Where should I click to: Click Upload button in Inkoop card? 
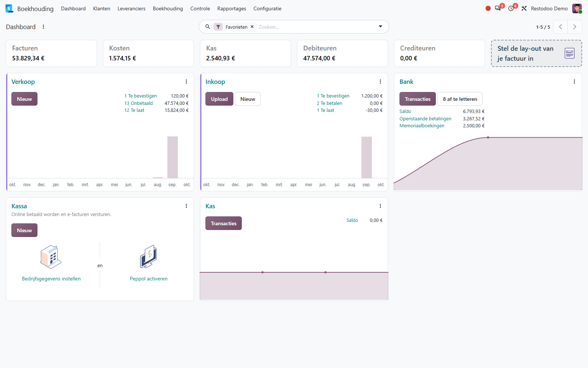point(219,99)
